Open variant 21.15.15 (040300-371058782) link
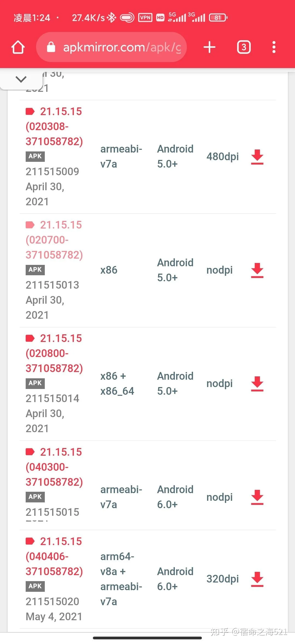This screenshot has width=295, height=644. click(x=54, y=467)
